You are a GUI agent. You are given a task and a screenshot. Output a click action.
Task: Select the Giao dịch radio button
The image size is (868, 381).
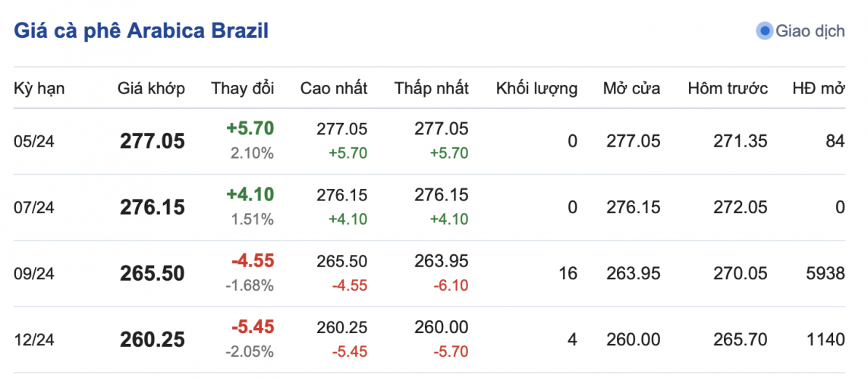(x=765, y=31)
